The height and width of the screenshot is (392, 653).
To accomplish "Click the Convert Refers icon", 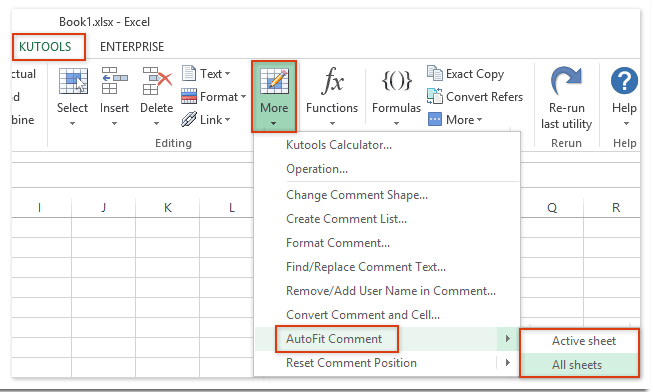I will [435, 96].
